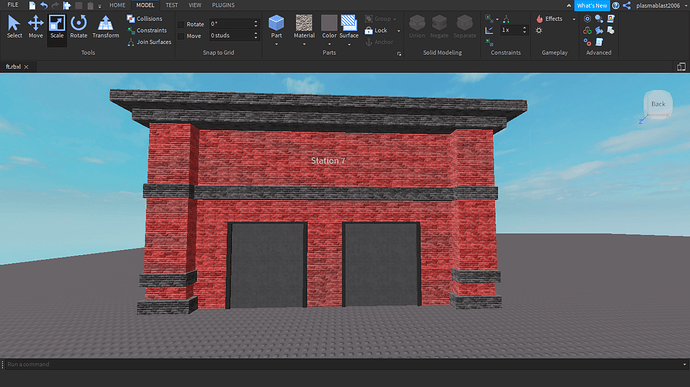Switch to the HOME tab
Image resolution: width=690 pixels, height=387 pixels.
[x=117, y=5]
